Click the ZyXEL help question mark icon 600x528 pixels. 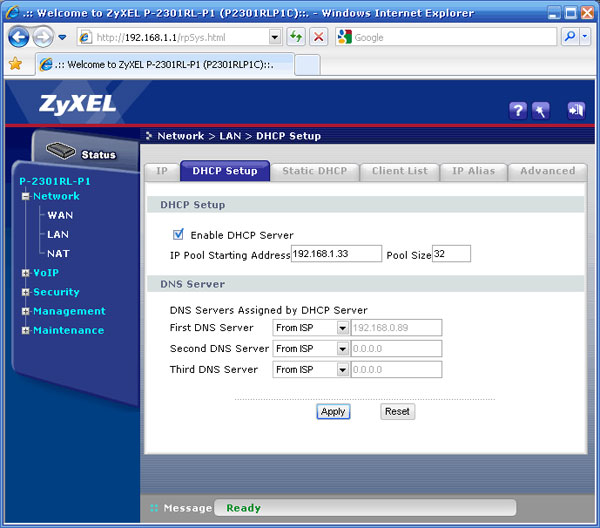point(518,111)
